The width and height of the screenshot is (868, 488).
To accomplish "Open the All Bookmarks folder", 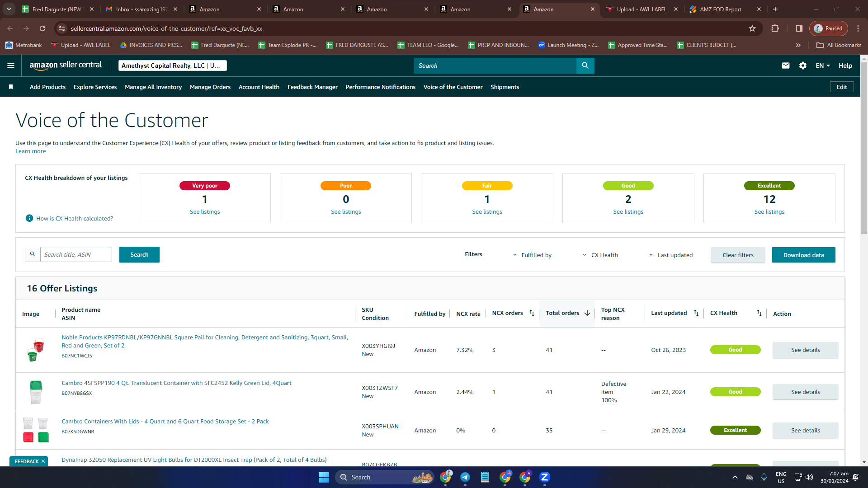I will [839, 45].
